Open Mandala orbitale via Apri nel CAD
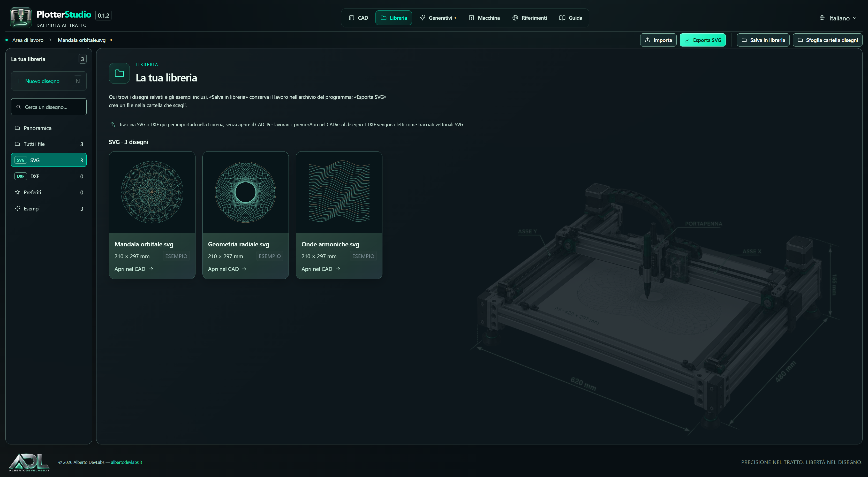 (134, 269)
